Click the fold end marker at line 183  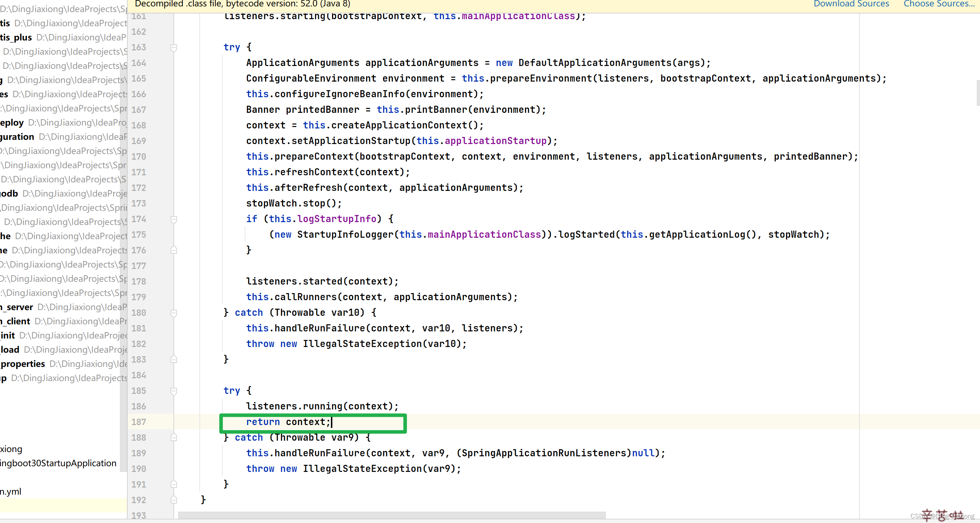173,359
